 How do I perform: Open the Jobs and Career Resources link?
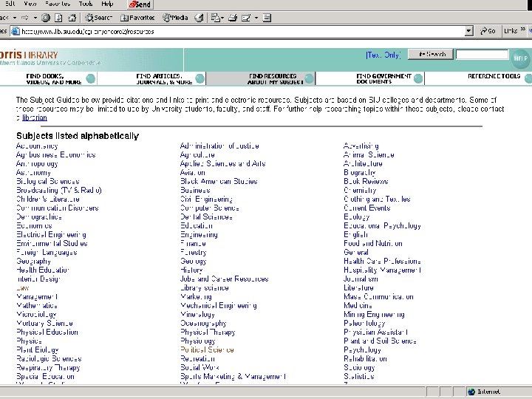coord(225,279)
